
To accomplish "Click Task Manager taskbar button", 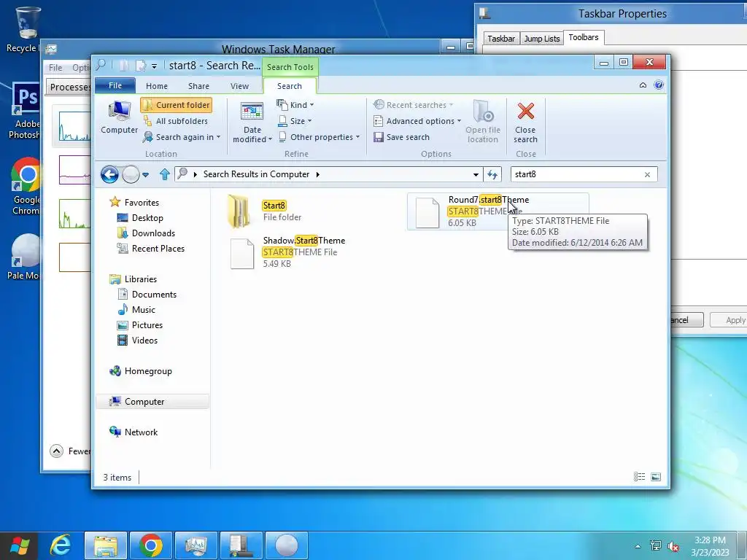I will 196,545.
